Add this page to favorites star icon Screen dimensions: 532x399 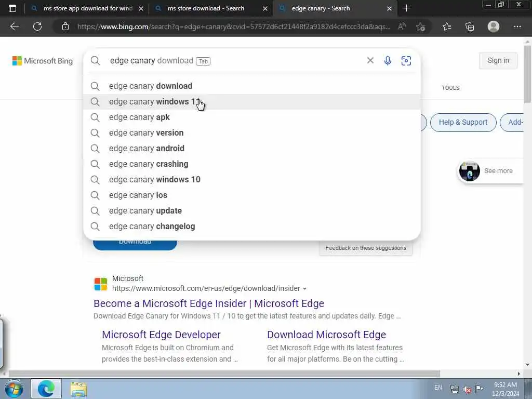pyautogui.click(x=420, y=26)
